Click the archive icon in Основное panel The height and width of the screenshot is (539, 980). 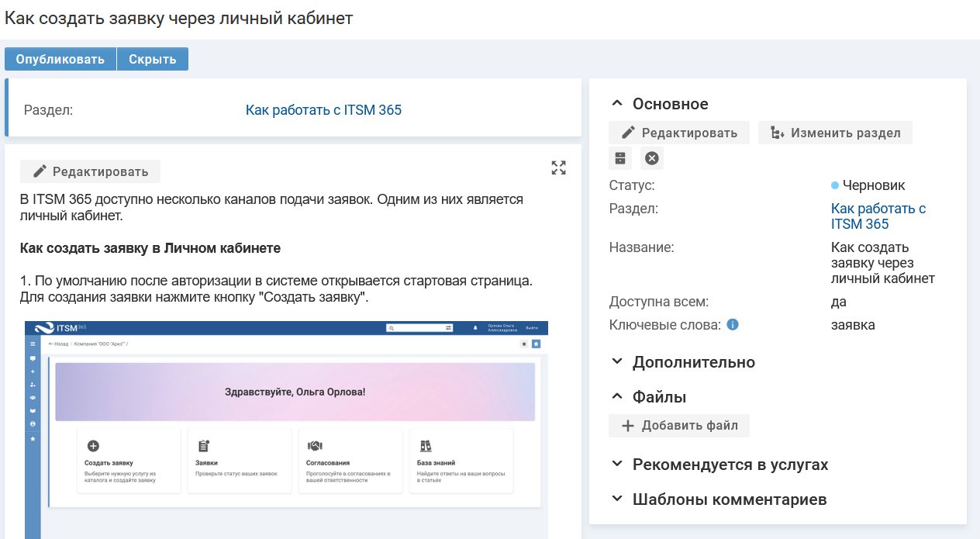pyautogui.click(x=620, y=158)
